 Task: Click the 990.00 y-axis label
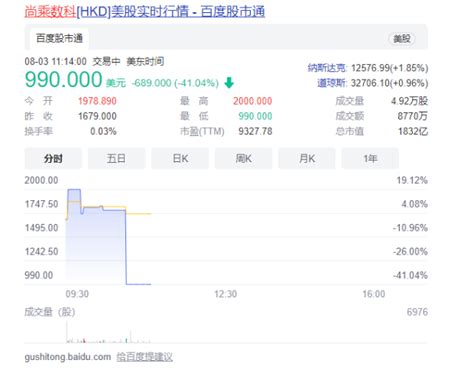tap(39, 275)
